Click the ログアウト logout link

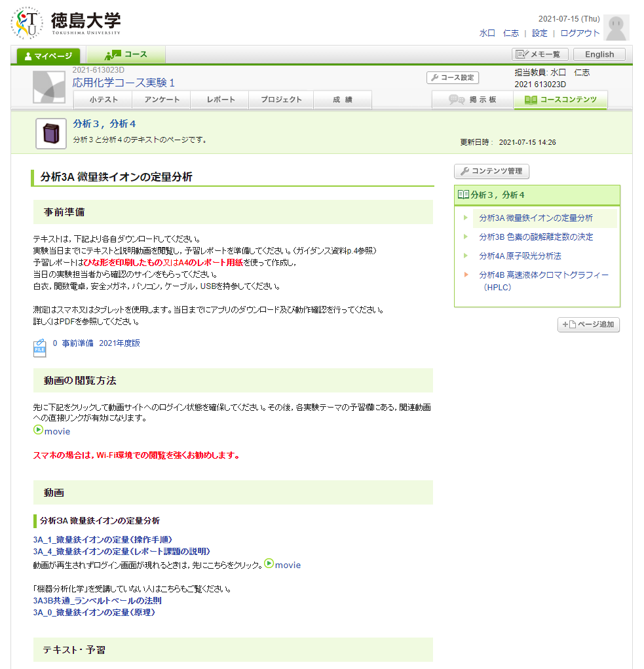tap(580, 33)
